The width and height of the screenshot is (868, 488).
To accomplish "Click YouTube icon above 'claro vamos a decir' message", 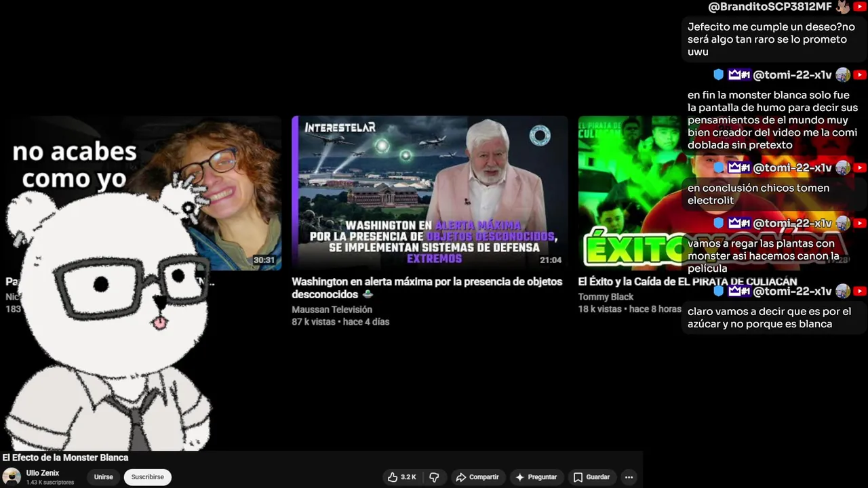I will [x=860, y=291].
